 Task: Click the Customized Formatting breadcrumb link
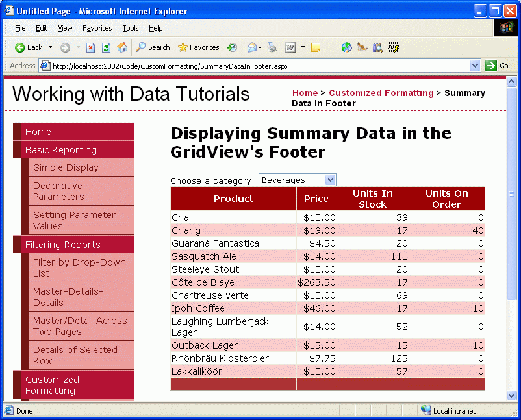[381, 93]
